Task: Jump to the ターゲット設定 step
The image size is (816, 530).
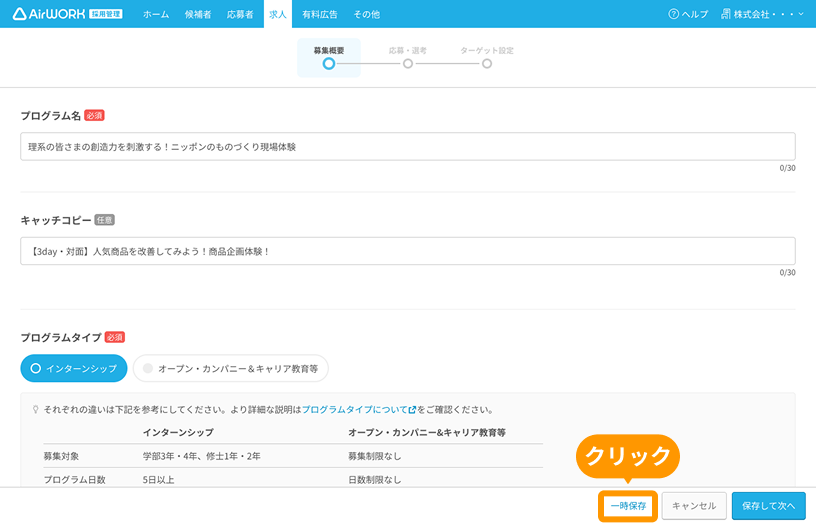Action: click(487, 58)
